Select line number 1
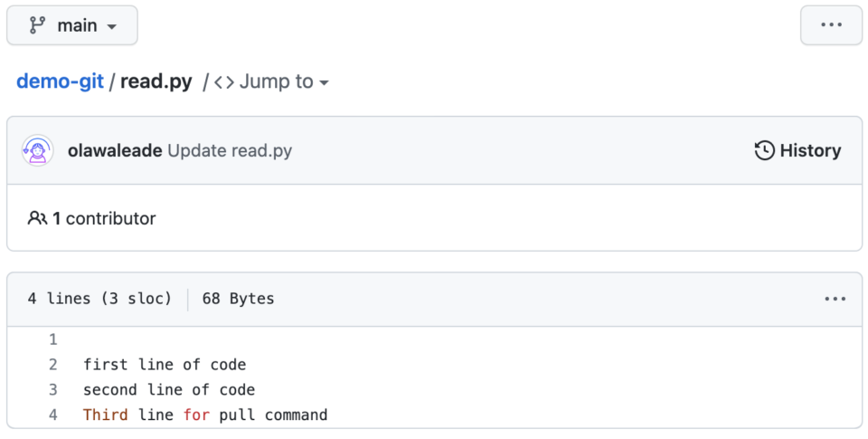The height and width of the screenshot is (439, 868). tap(52, 339)
